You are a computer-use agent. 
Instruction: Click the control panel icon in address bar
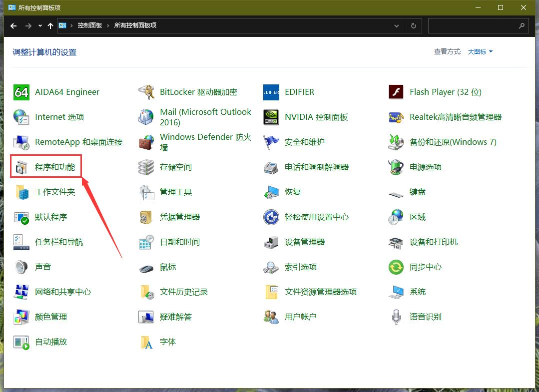point(62,25)
